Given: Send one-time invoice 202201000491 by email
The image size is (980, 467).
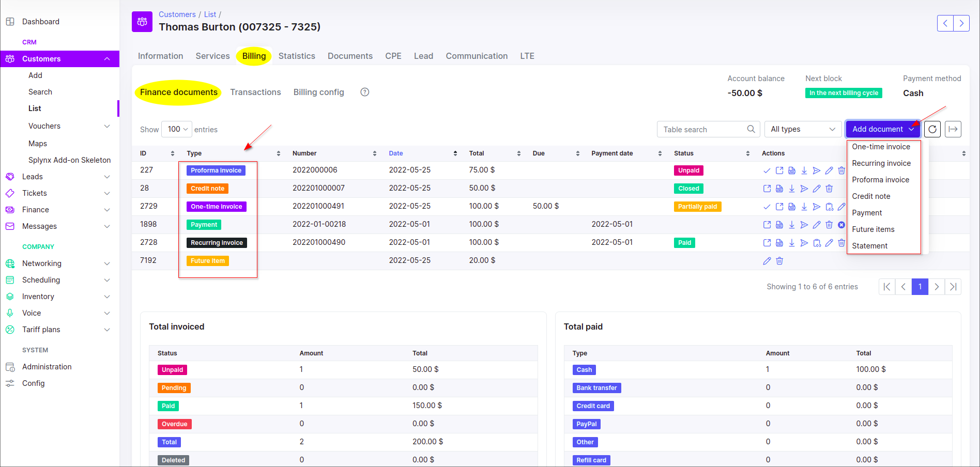Looking at the screenshot, I should [x=817, y=207].
